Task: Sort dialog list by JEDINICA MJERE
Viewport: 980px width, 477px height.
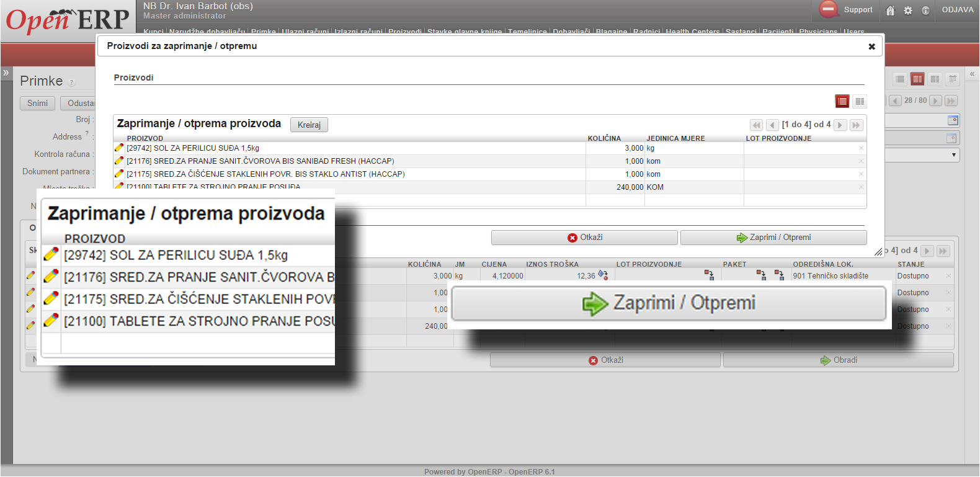Action: (x=675, y=139)
